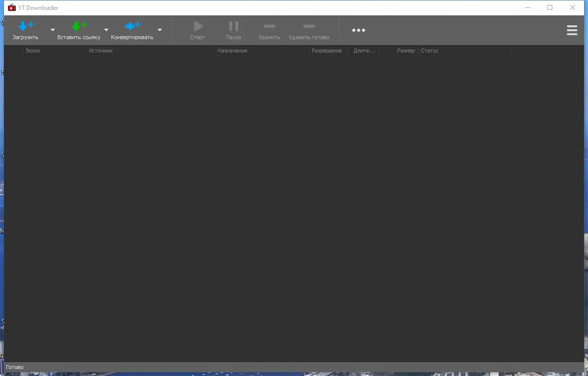Minimize the YT Downloader window
Viewport: 588px width, 376px height.
[x=527, y=7]
